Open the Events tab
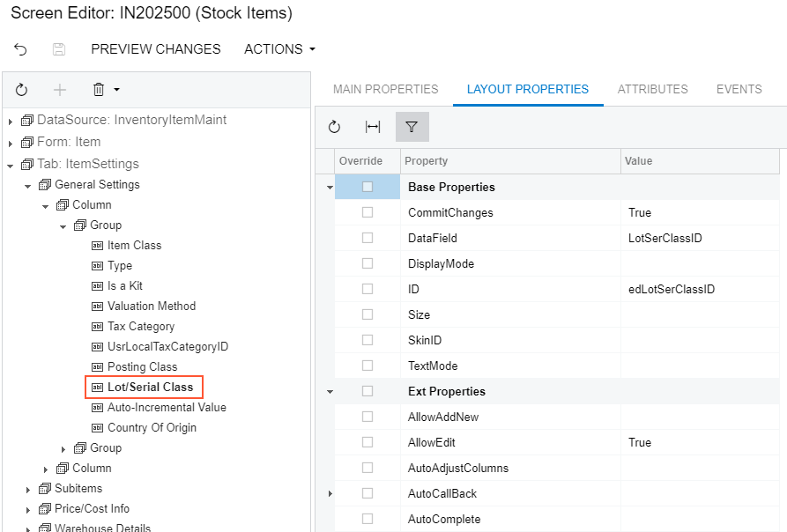The image size is (787, 532). (739, 89)
